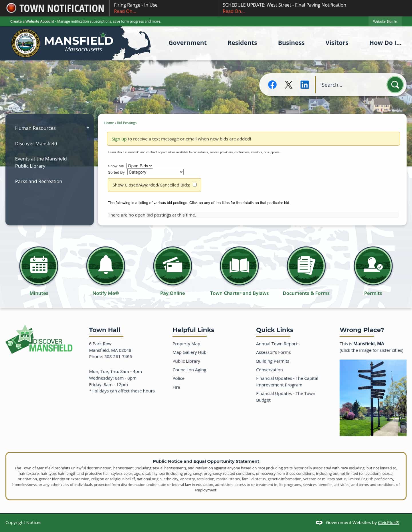Open the CivicPlus footer link

point(388,523)
